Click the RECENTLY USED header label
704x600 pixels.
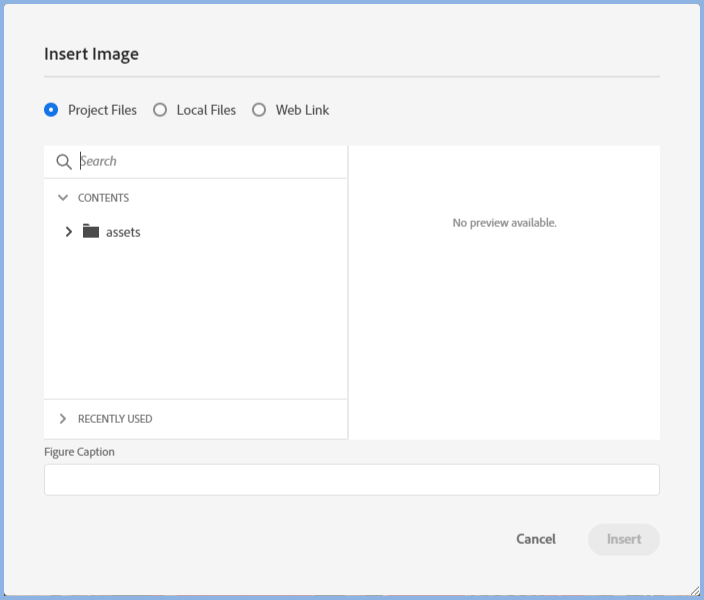(115, 419)
